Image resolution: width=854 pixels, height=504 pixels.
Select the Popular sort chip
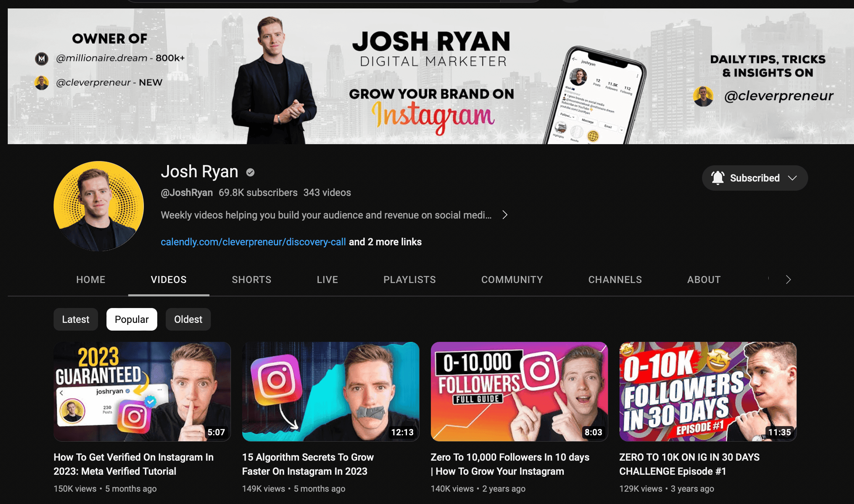pos(132,319)
